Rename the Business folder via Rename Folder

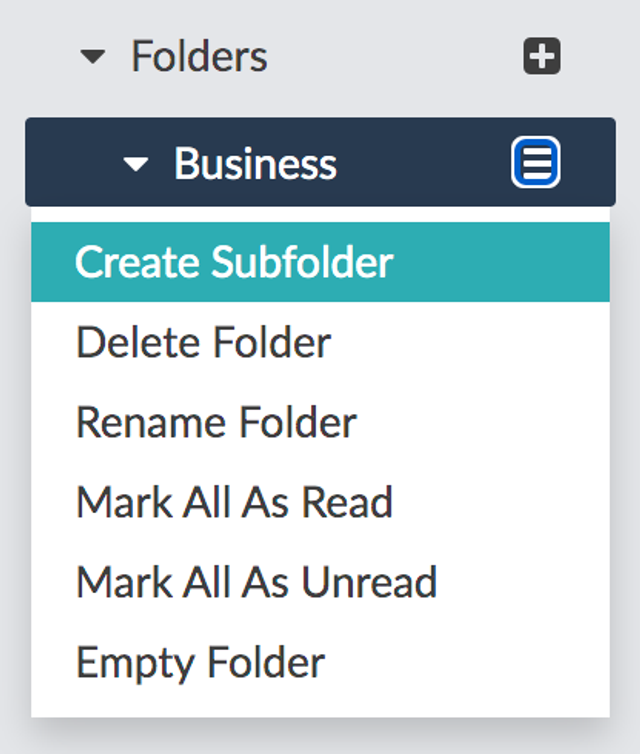point(320,422)
